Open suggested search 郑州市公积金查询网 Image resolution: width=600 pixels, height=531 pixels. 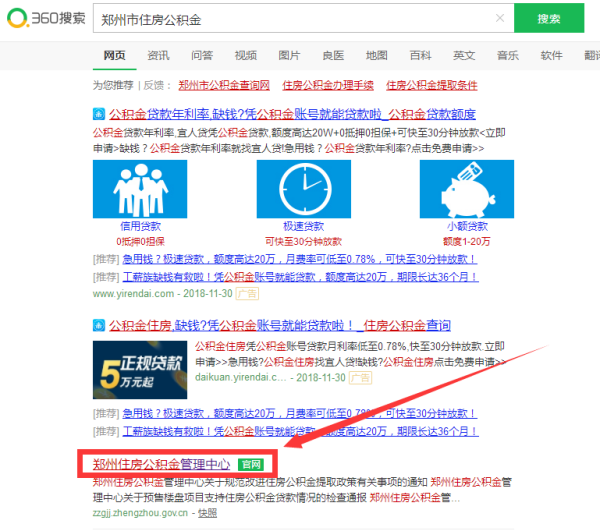pos(224,85)
